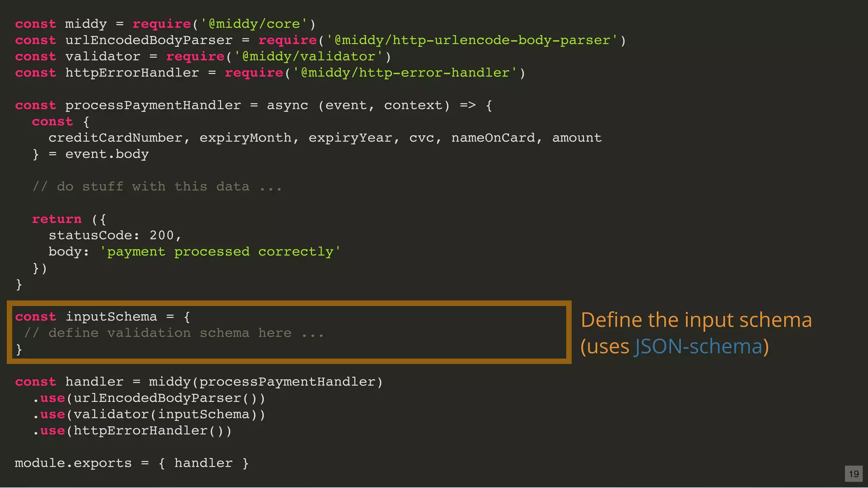The width and height of the screenshot is (868, 488).
Task: Click the slide number 19 badge
Action: pos(854,474)
